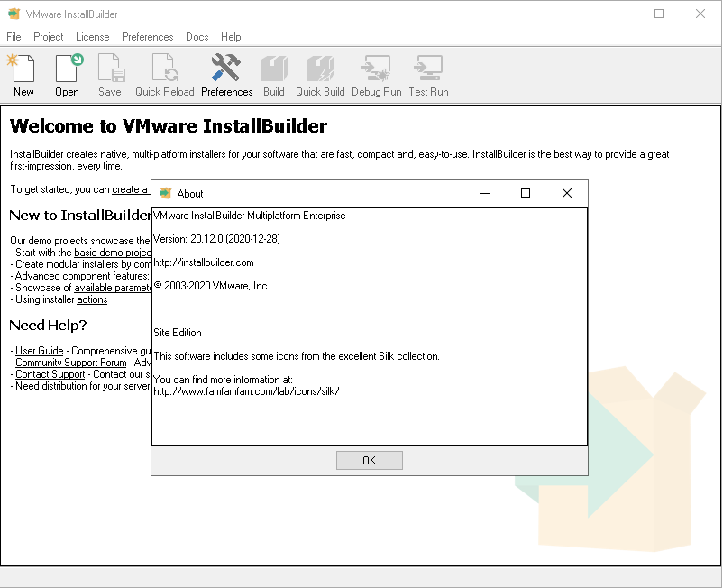Open the Help menu
Viewport: 723px width, 588px height.
click(x=231, y=37)
